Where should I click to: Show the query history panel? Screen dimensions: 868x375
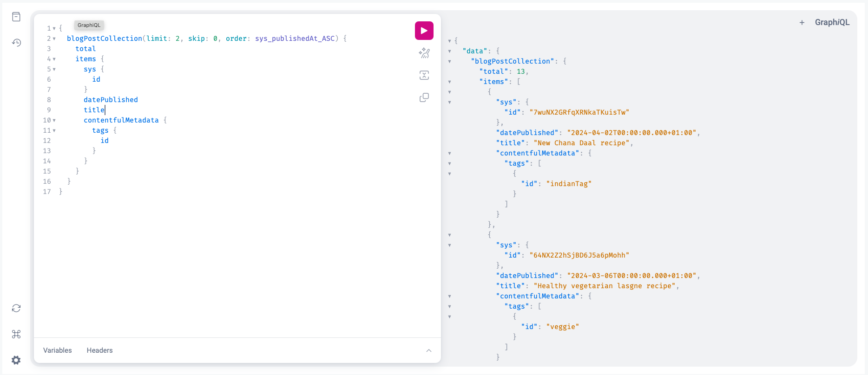click(16, 43)
